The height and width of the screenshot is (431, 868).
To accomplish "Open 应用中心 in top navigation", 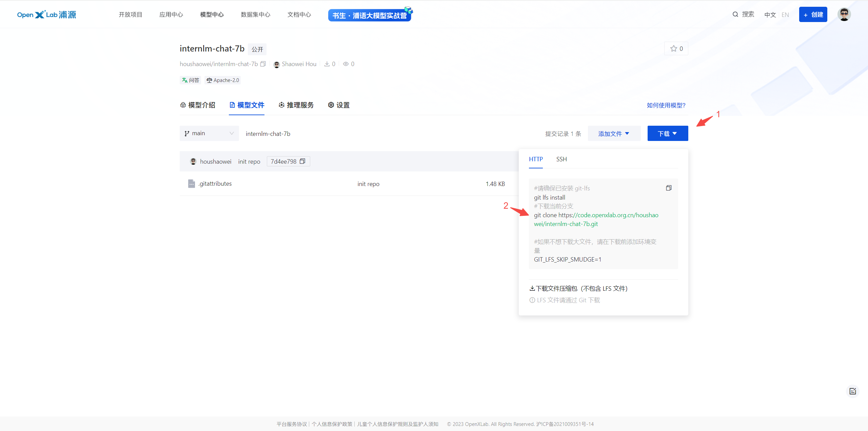I will click(x=171, y=15).
